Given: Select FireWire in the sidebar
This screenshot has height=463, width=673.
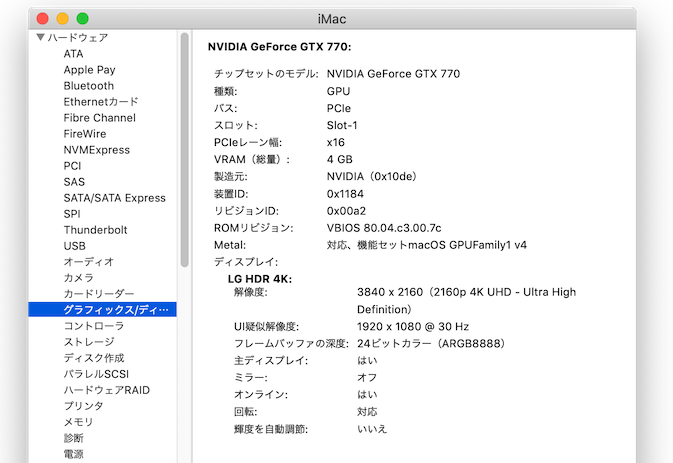Looking at the screenshot, I should tap(85, 134).
